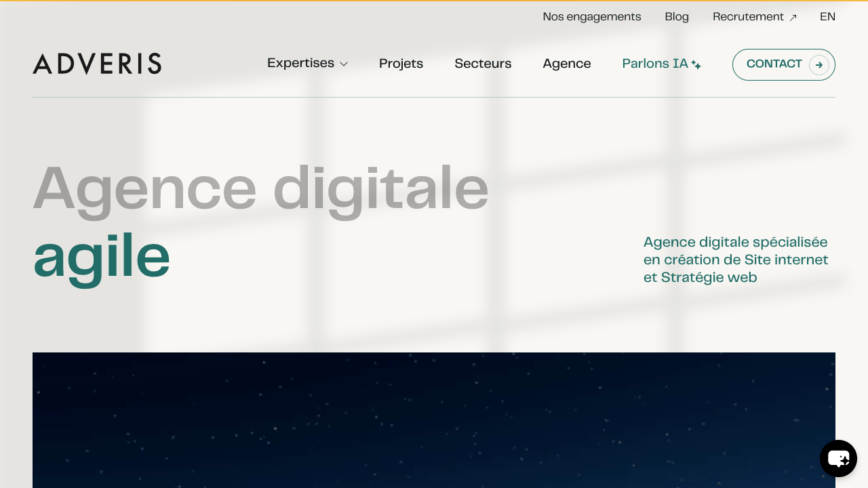Switch language to EN
868x488 pixels.
(827, 17)
